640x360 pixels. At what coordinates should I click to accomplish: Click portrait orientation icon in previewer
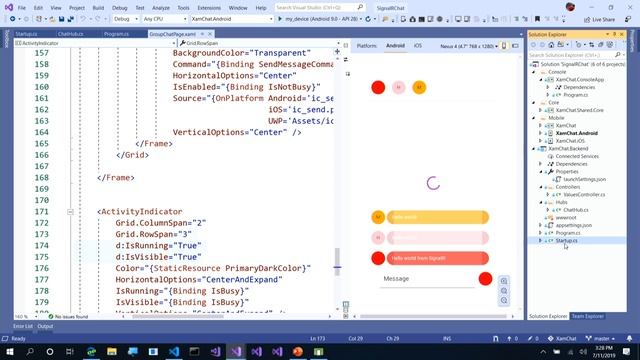click(x=504, y=46)
